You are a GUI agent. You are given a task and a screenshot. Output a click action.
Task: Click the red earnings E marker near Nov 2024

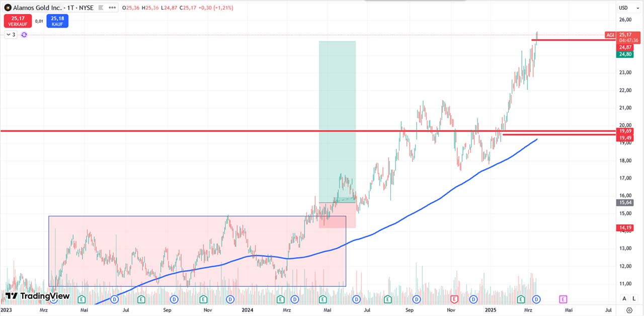(x=454, y=299)
